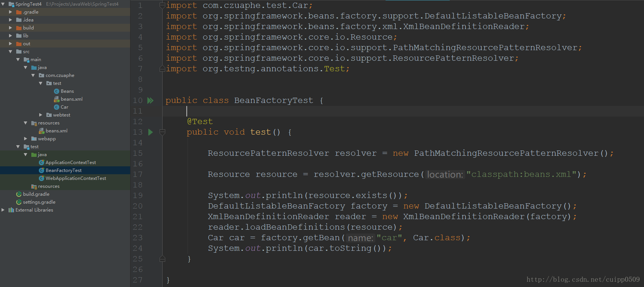Click the main source module folder icon
Image resolution: width=644 pixels, height=287 pixels.
(26, 60)
